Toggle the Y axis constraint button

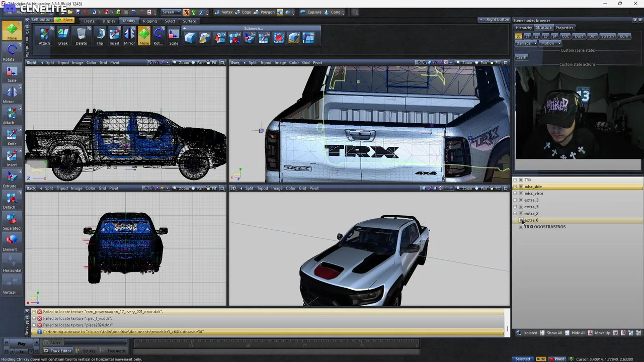click(193, 12)
